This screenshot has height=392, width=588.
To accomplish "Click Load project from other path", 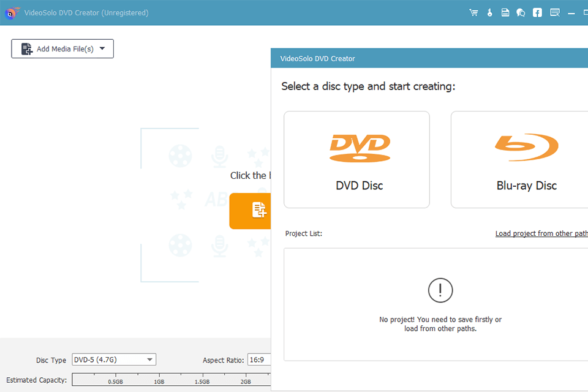I will (x=541, y=233).
